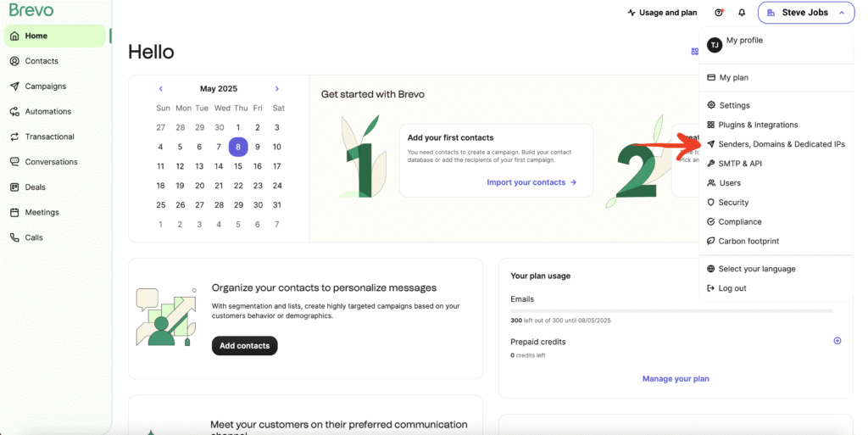Click the Log out arrow icon
The image size is (868, 435).
[711, 287]
